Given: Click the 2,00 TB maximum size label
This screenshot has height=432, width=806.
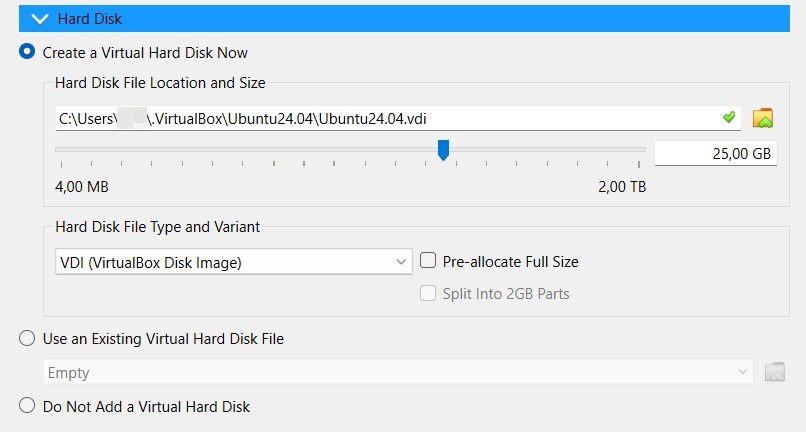Looking at the screenshot, I should 622,187.
